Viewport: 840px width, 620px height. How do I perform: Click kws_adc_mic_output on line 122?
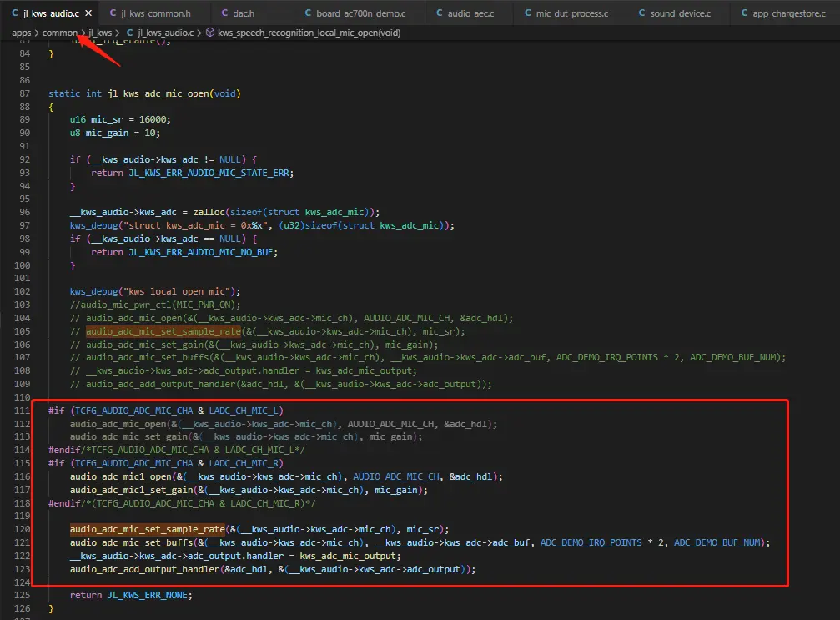pyautogui.click(x=348, y=556)
